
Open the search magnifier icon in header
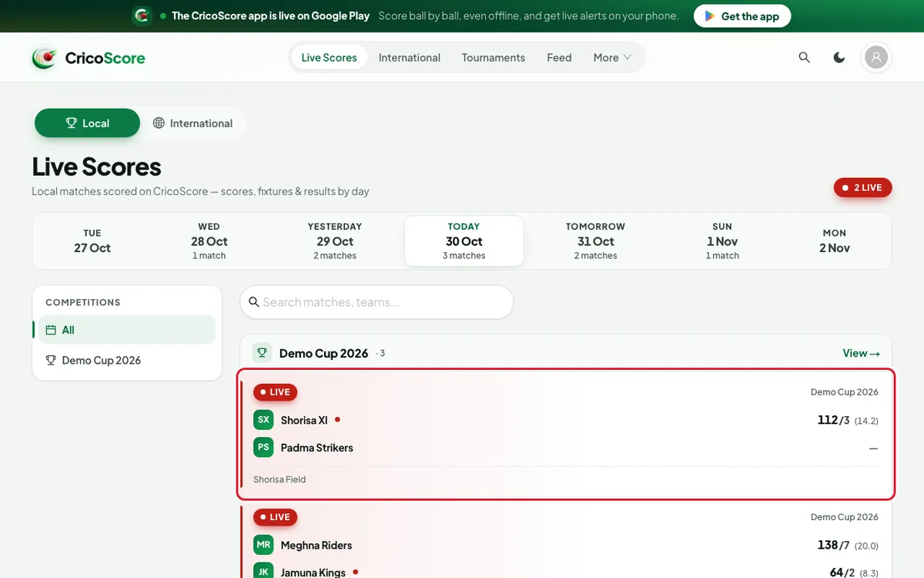[x=805, y=58]
